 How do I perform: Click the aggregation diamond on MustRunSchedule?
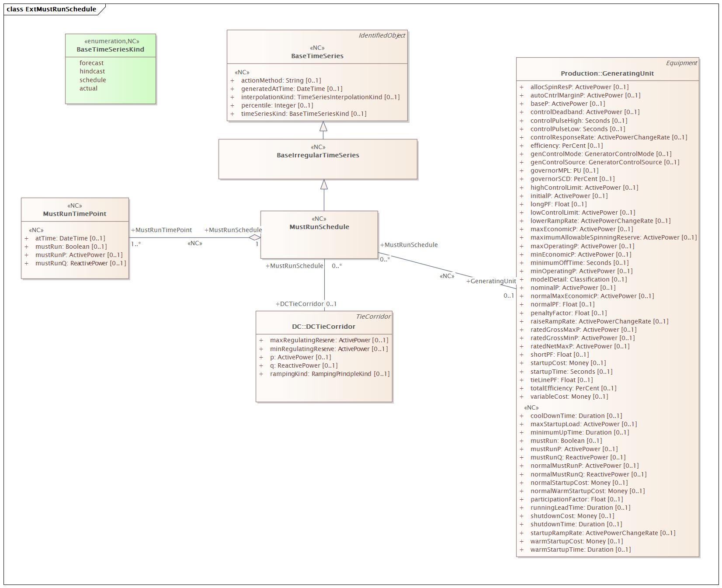click(x=254, y=238)
